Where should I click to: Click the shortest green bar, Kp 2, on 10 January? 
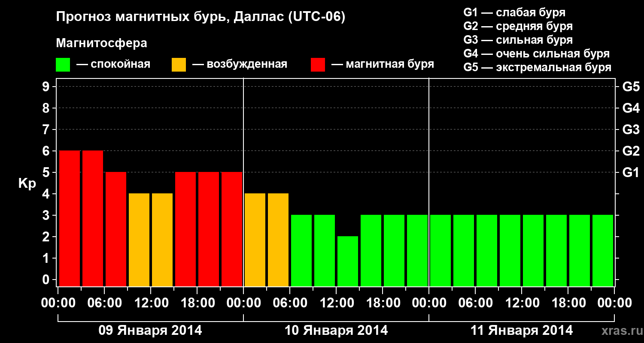(x=348, y=262)
